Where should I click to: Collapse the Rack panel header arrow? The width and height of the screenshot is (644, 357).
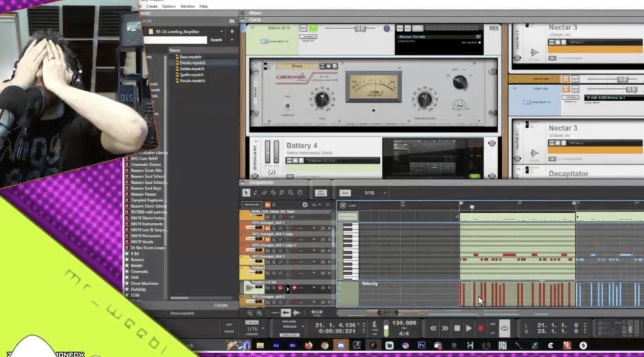coord(243,20)
